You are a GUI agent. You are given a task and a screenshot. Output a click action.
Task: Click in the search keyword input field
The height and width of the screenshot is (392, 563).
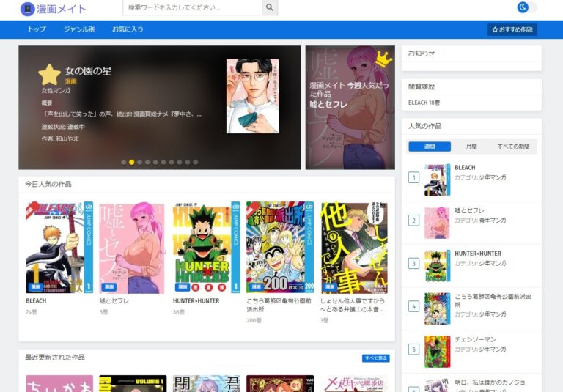click(192, 8)
